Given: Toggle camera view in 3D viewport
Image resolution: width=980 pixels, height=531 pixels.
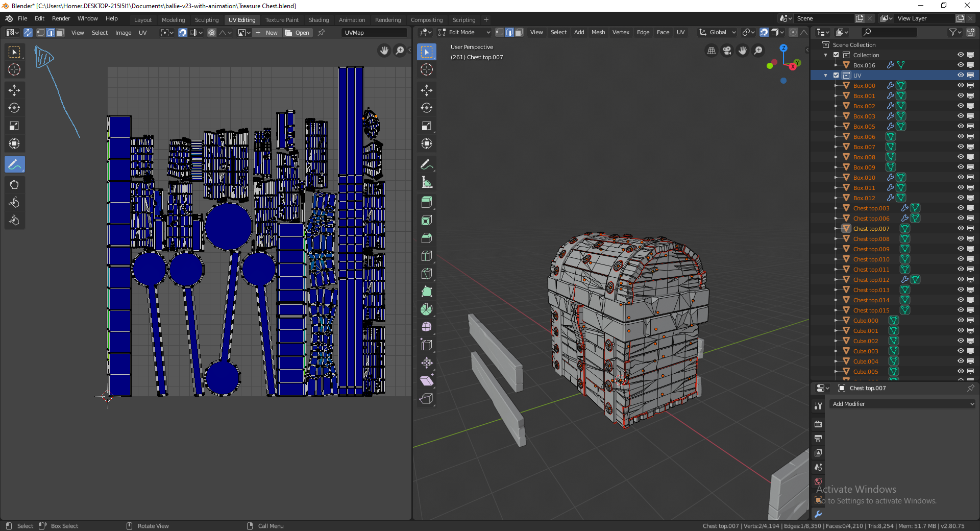Looking at the screenshot, I should click(x=727, y=51).
